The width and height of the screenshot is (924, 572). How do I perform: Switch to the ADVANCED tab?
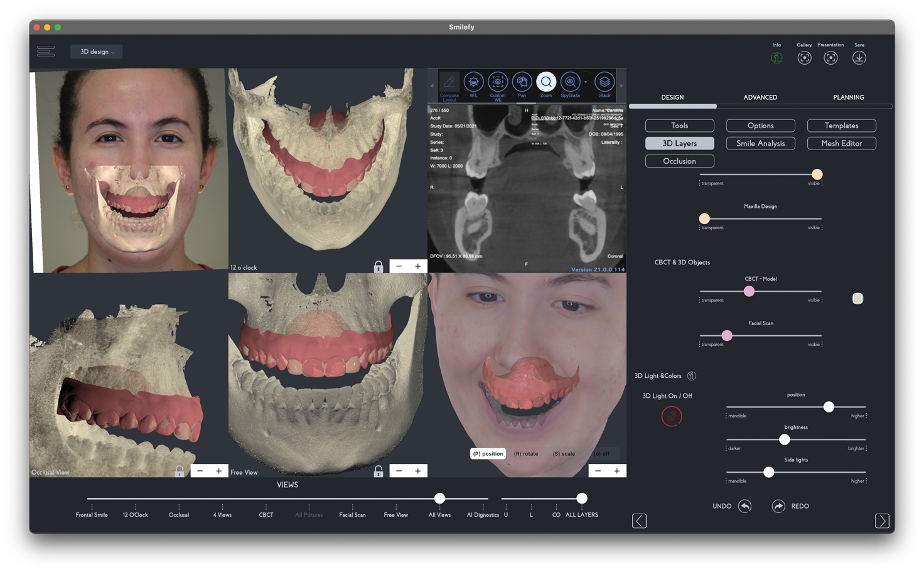[760, 97]
